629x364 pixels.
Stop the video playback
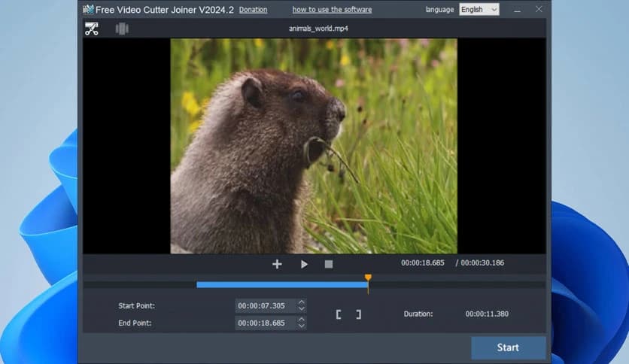pos(329,264)
